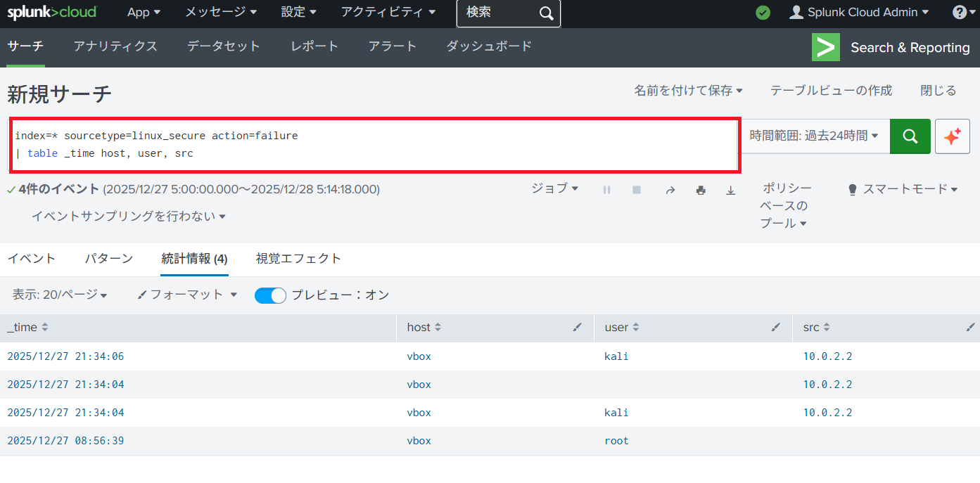This screenshot has height=483, width=980.
Task: Open the AI assistant sparkle icon
Action: coord(952,136)
